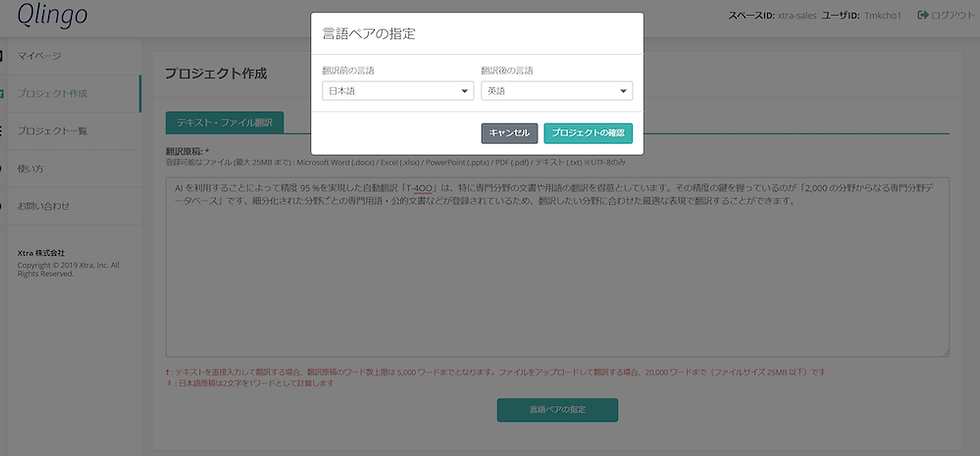The image size is (980, 456).
Task: Click the 言語ペアの指定 dialog title
Action: click(x=369, y=34)
